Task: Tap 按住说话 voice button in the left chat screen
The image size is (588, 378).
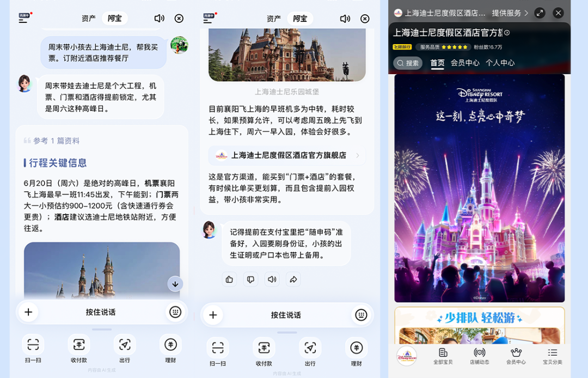Action: pyautogui.click(x=101, y=312)
